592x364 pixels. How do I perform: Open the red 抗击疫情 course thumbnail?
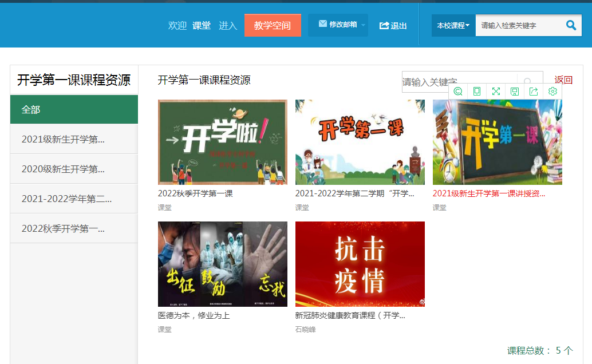click(x=360, y=264)
